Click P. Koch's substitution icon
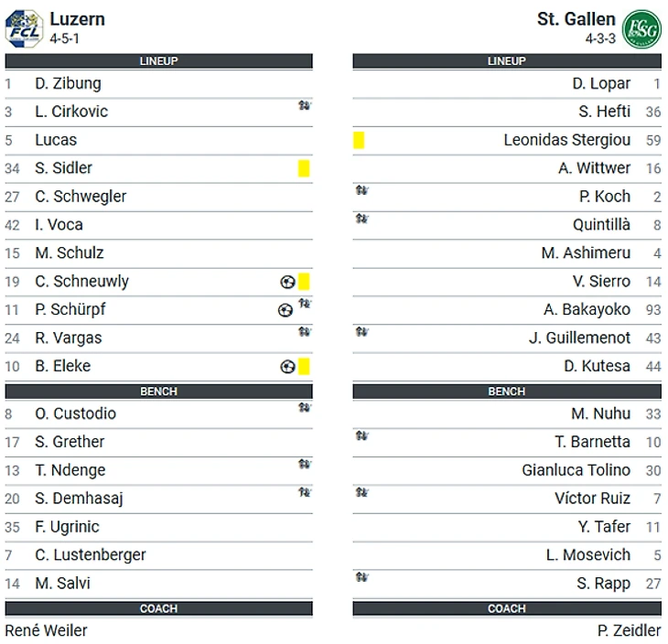 pyautogui.click(x=361, y=190)
